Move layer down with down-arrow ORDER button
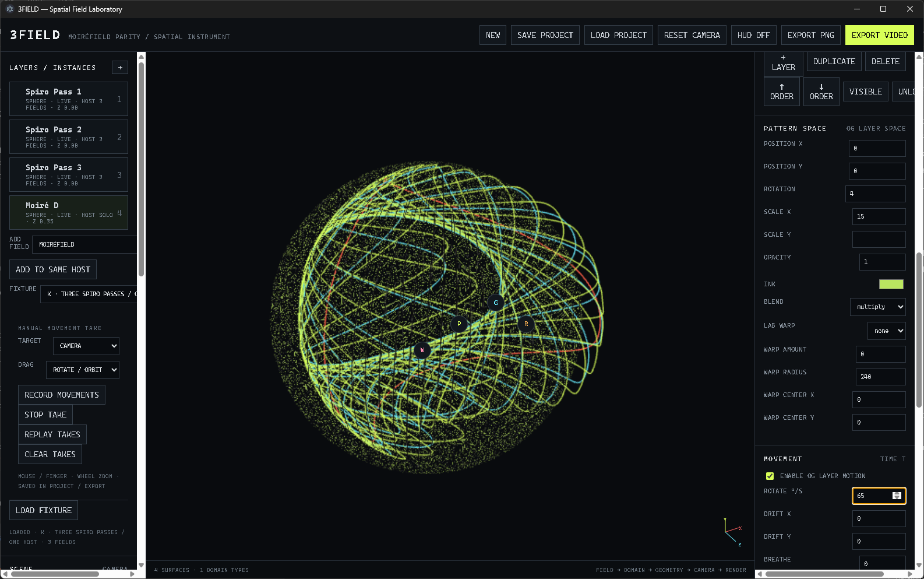The image size is (924, 579). coord(821,92)
